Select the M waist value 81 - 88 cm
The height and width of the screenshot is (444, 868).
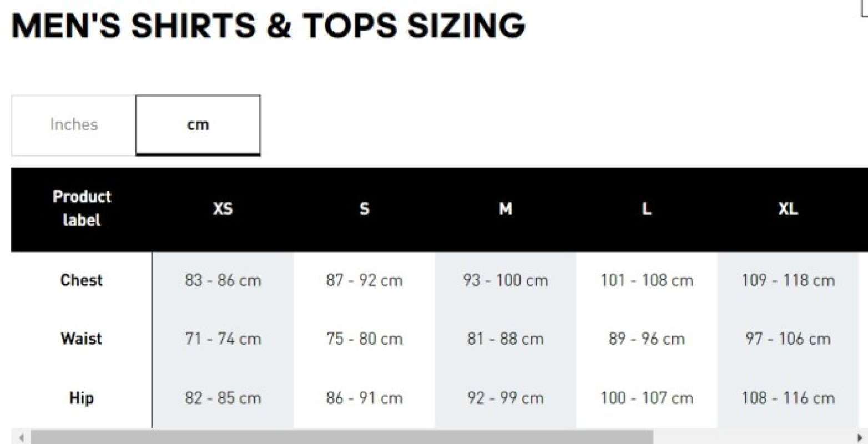[x=505, y=339]
